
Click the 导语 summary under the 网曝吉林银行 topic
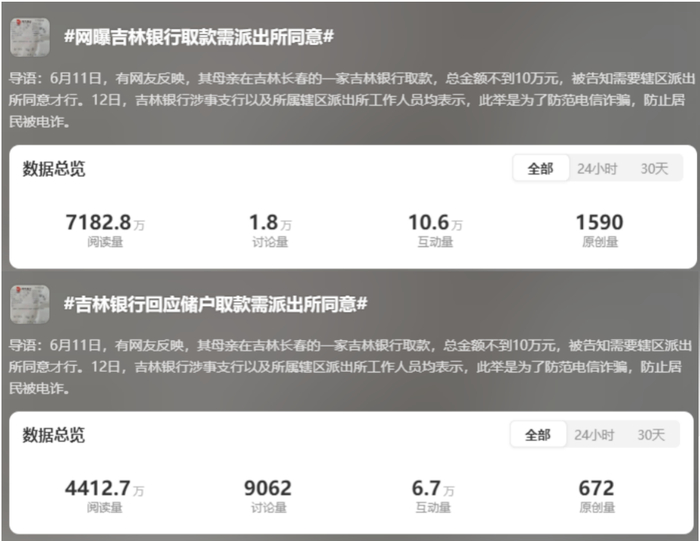(x=352, y=100)
